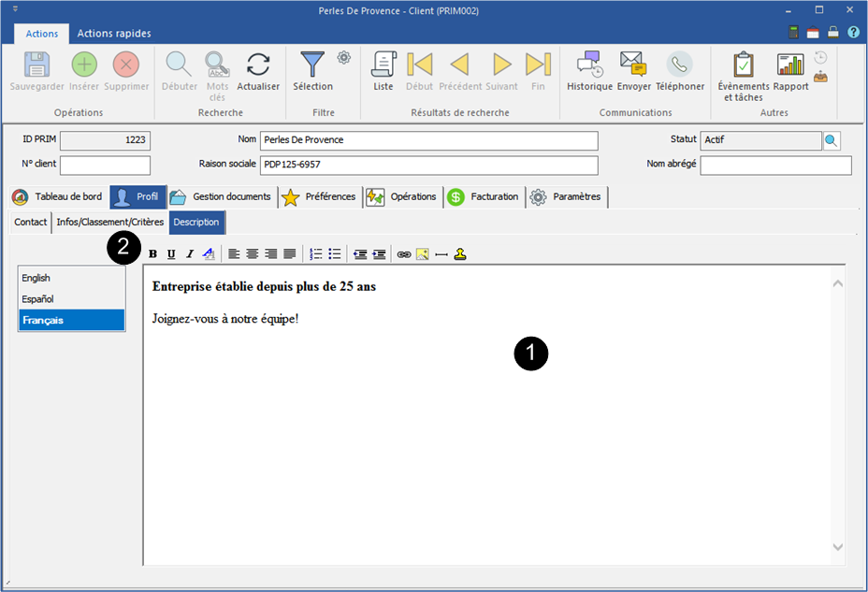Open the font color style tool
Viewport: 868px width, 592px height.
coord(209,254)
